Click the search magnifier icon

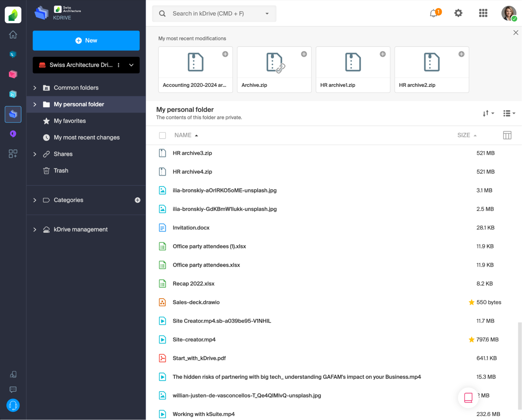pyautogui.click(x=162, y=14)
